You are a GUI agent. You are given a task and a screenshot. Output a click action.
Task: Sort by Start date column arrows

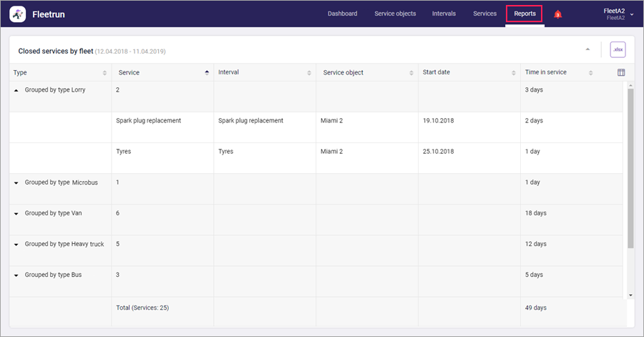coord(513,73)
